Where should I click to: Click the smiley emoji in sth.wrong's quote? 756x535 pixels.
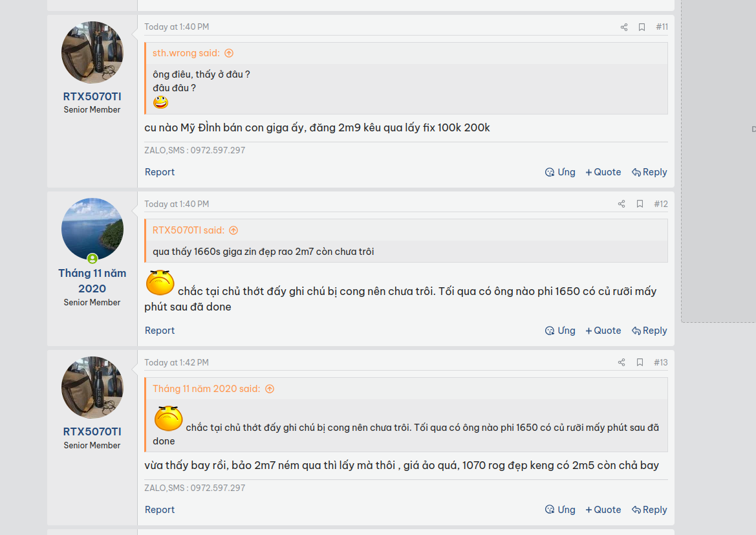[160, 102]
